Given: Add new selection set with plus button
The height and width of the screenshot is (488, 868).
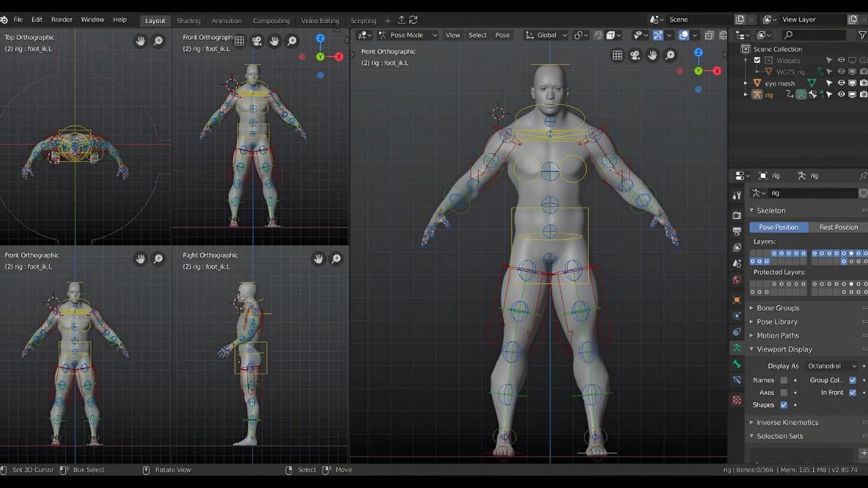Looking at the screenshot, I should [863, 453].
